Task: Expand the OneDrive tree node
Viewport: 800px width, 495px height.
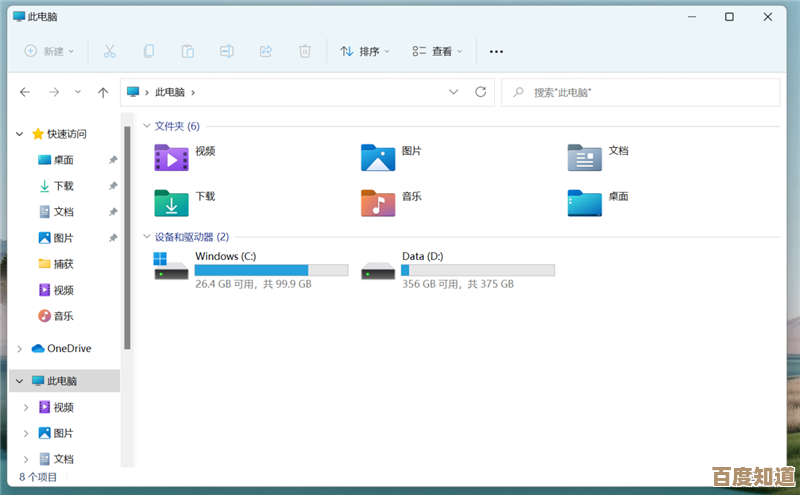Action: click(x=19, y=349)
